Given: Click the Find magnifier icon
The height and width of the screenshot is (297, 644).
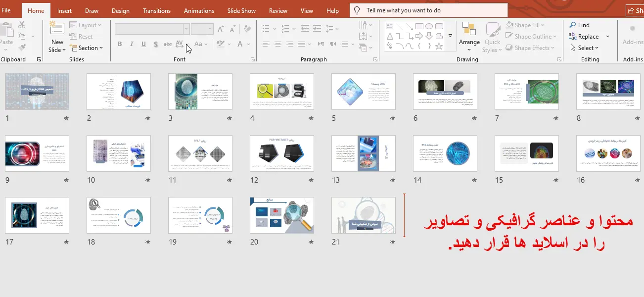Looking at the screenshot, I should (572, 25).
